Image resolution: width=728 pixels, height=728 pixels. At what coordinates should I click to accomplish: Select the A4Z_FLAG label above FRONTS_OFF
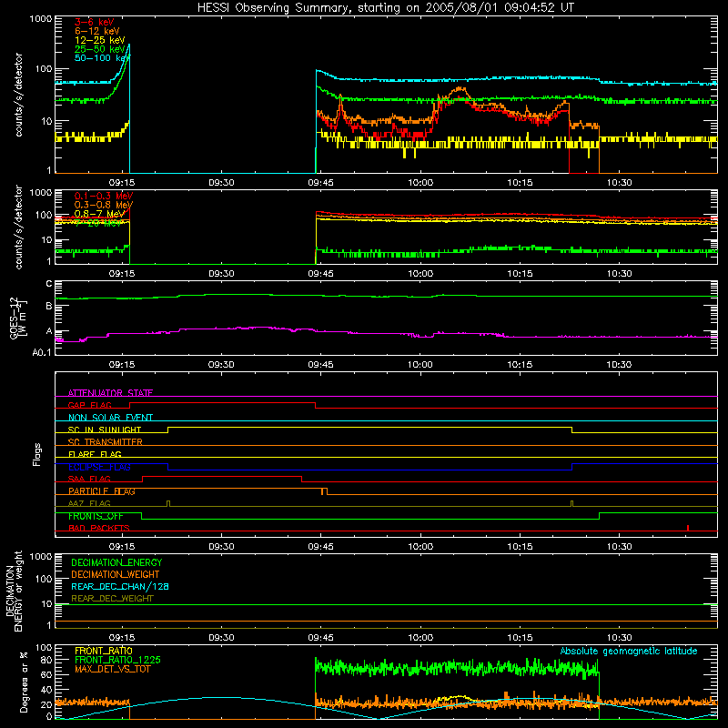(89, 503)
